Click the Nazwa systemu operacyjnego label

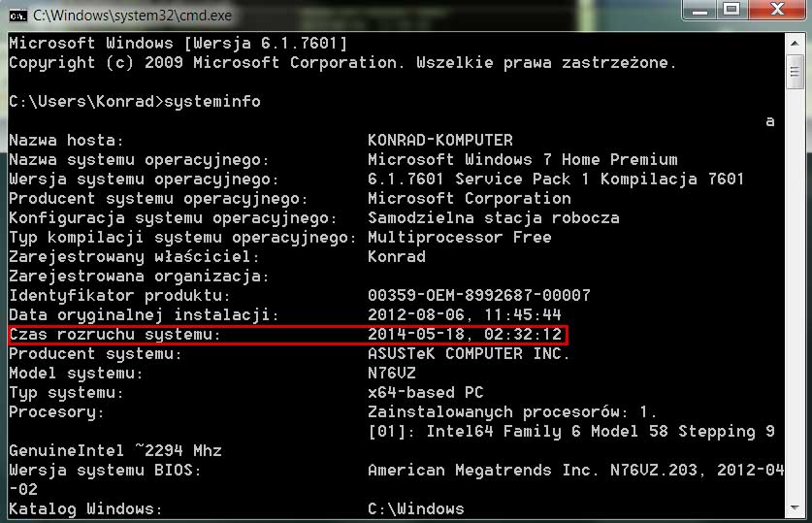point(139,160)
